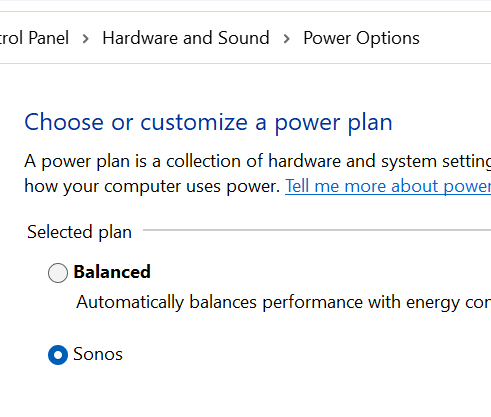Go to the Control Panel breadcrumb
This screenshot has height=417, width=491.
click(x=34, y=38)
